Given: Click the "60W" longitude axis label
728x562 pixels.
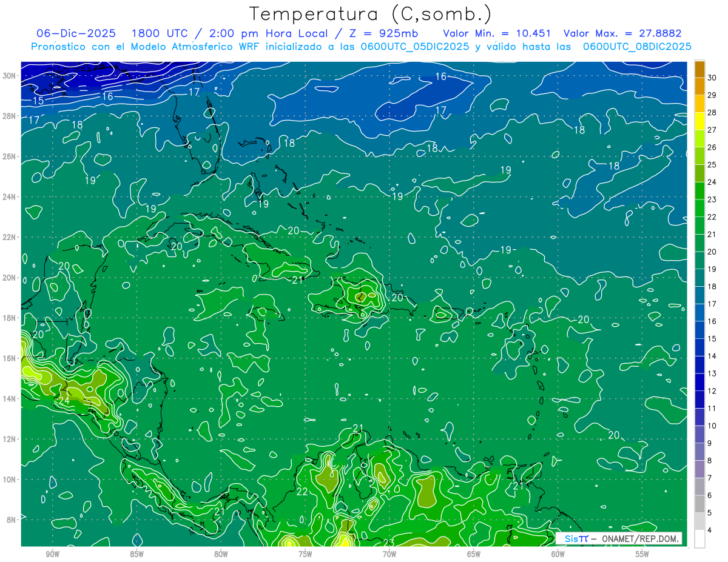Looking at the screenshot, I should click(558, 554).
